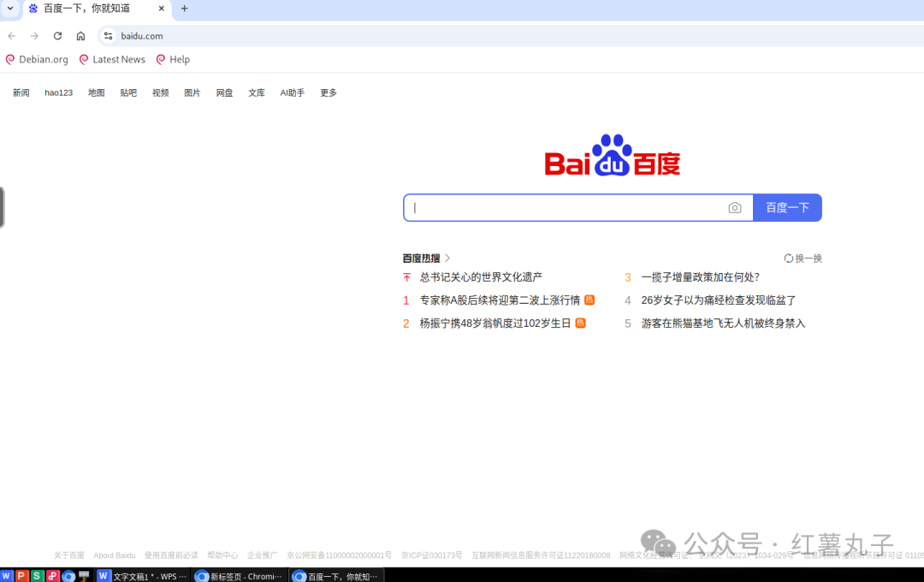924x582 pixels.
Task: Close the Baidu browser tab
Action: click(162, 9)
